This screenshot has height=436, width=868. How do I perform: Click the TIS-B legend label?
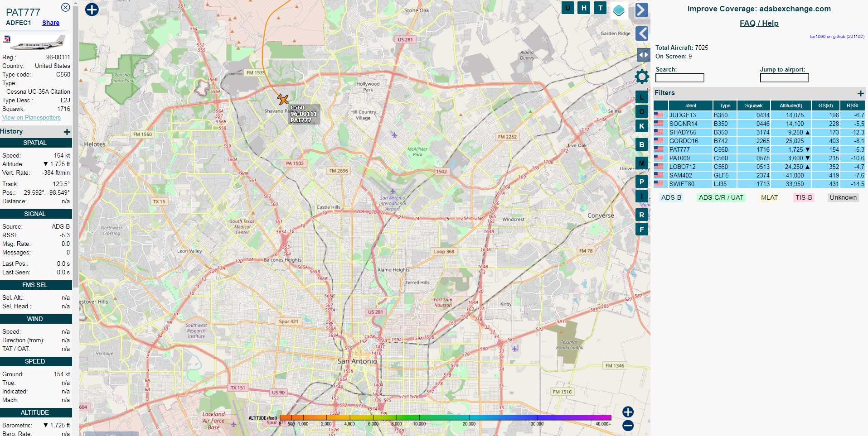pos(804,197)
